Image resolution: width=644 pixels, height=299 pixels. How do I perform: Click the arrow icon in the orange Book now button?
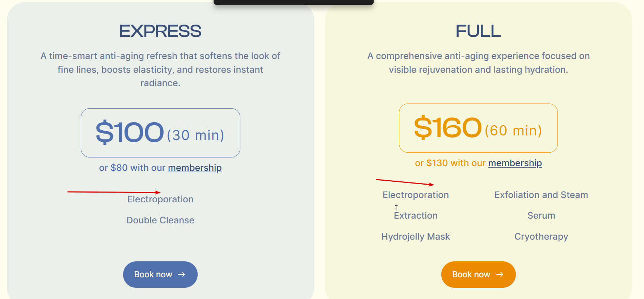tap(500, 274)
